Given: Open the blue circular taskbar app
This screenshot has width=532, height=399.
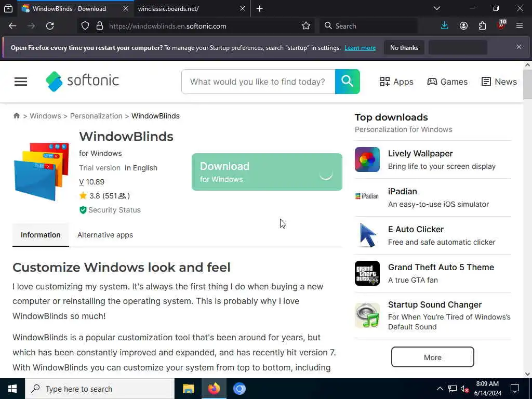Looking at the screenshot, I should (240, 389).
